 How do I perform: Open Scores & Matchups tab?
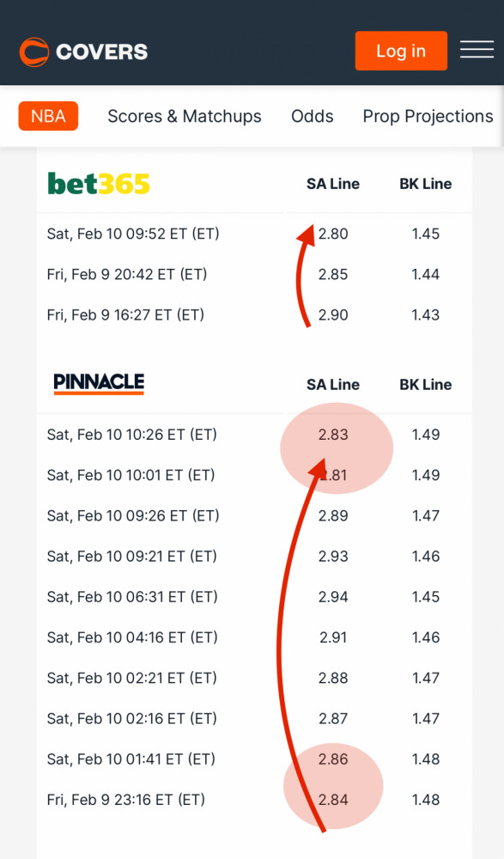coord(184,116)
